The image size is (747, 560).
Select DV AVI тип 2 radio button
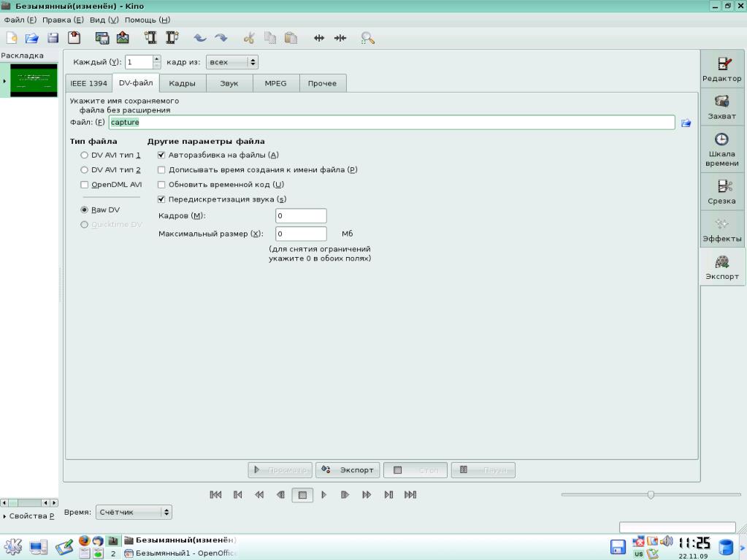(84, 169)
